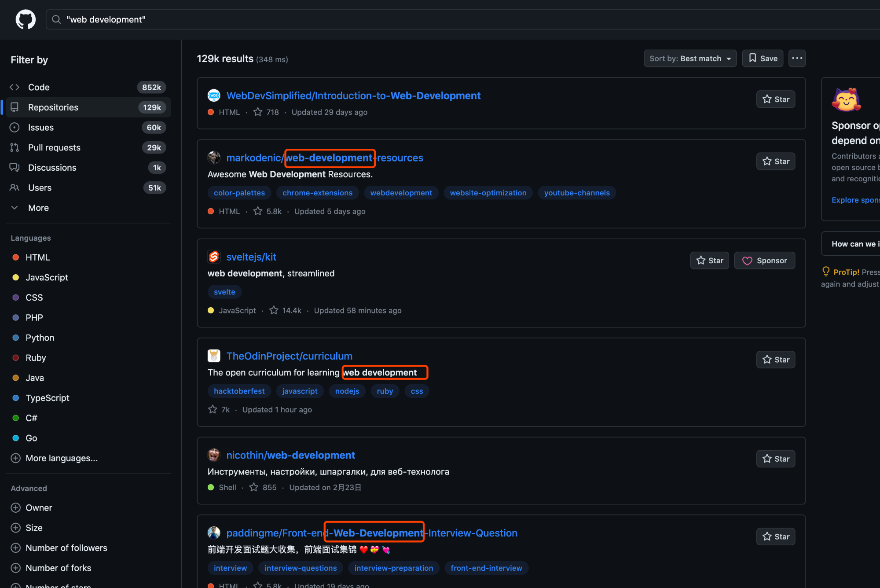This screenshot has width=880, height=588.
Task: Click the WebDevSimplified avatar icon
Action: pyautogui.click(x=214, y=96)
